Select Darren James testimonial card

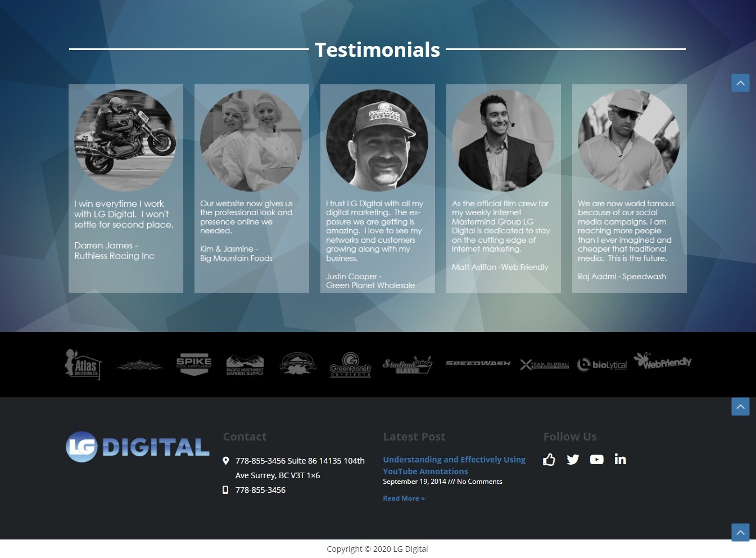(x=125, y=188)
